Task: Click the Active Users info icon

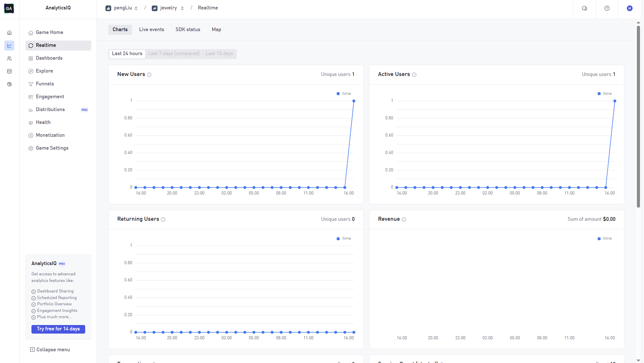Action: pyautogui.click(x=414, y=75)
